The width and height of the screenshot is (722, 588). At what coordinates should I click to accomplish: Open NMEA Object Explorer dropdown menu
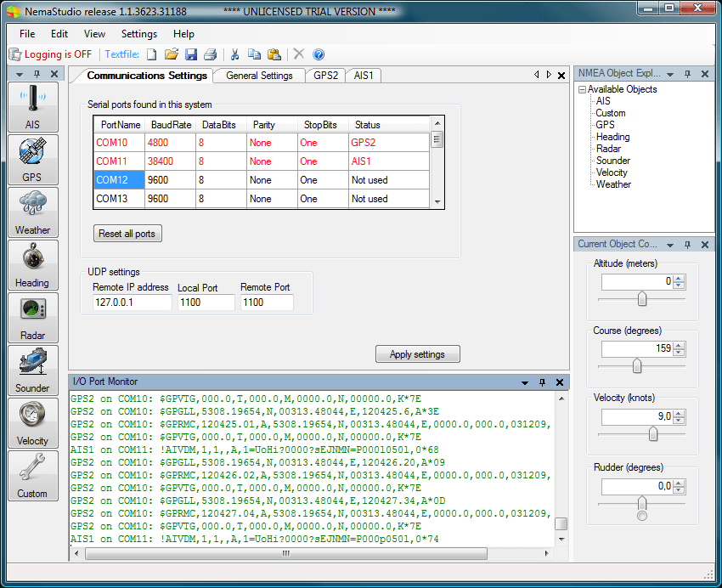[x=670, y=75]
